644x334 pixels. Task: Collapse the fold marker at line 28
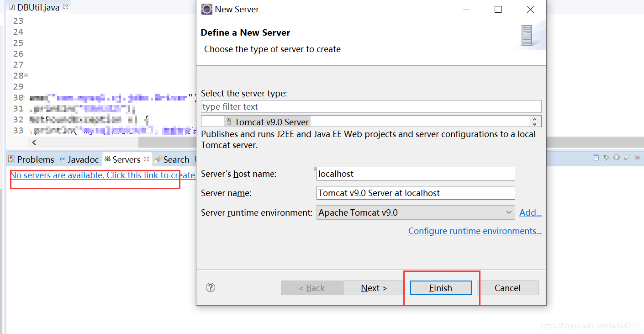tap(26, 75)
